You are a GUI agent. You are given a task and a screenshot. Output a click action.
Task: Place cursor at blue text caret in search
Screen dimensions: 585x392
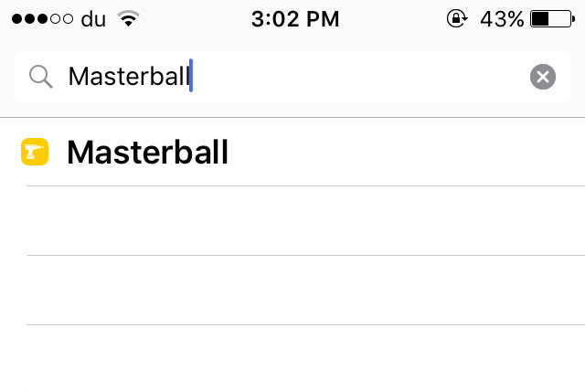(x=191, y=77)
